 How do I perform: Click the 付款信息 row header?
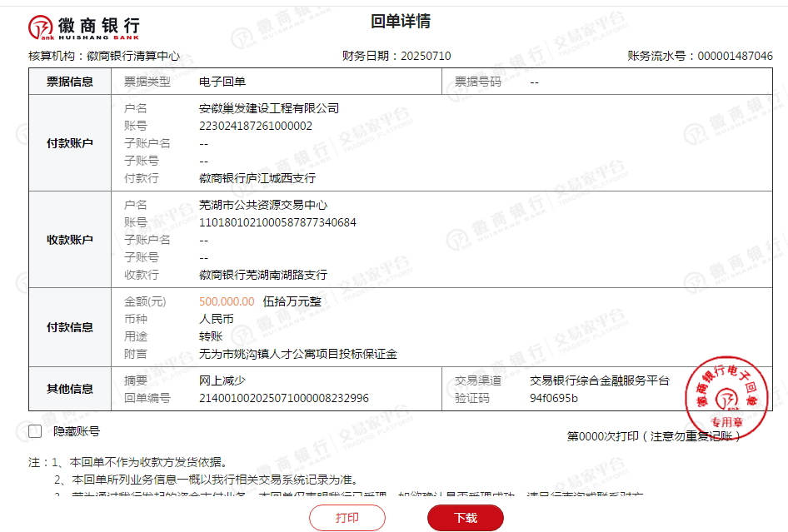click(x=70, y=327)
